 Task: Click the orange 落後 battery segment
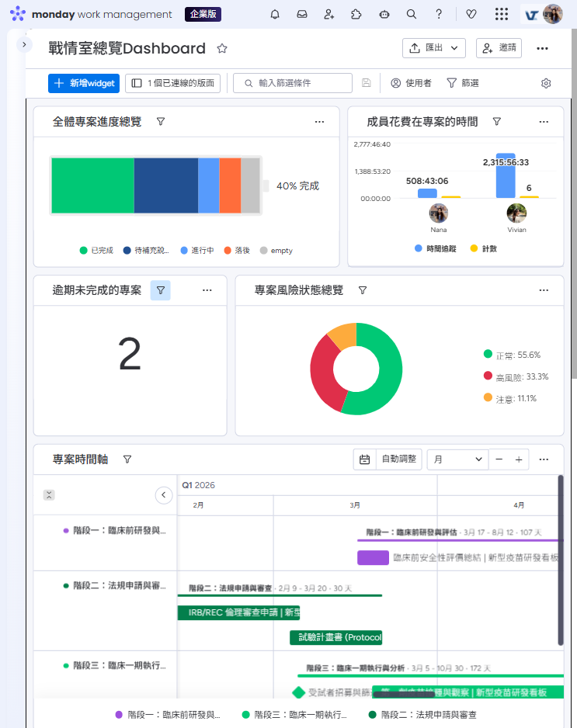(230, 185)
